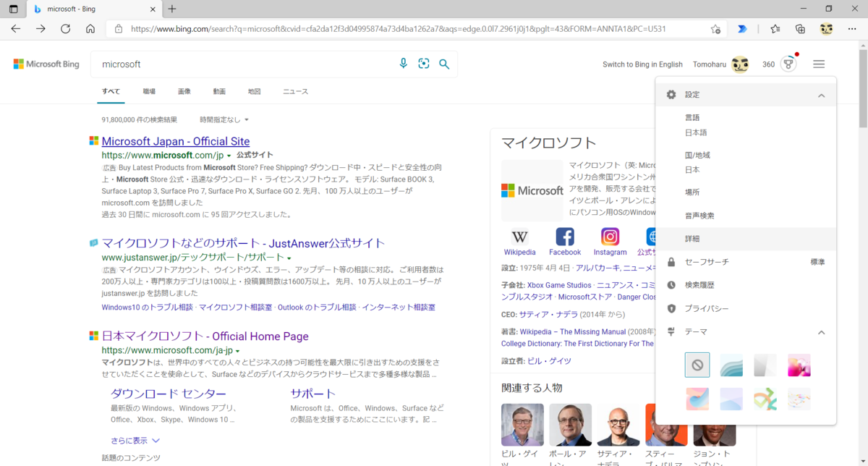Go to browser home page icon

pyautogui.click(x=90, y=29)
